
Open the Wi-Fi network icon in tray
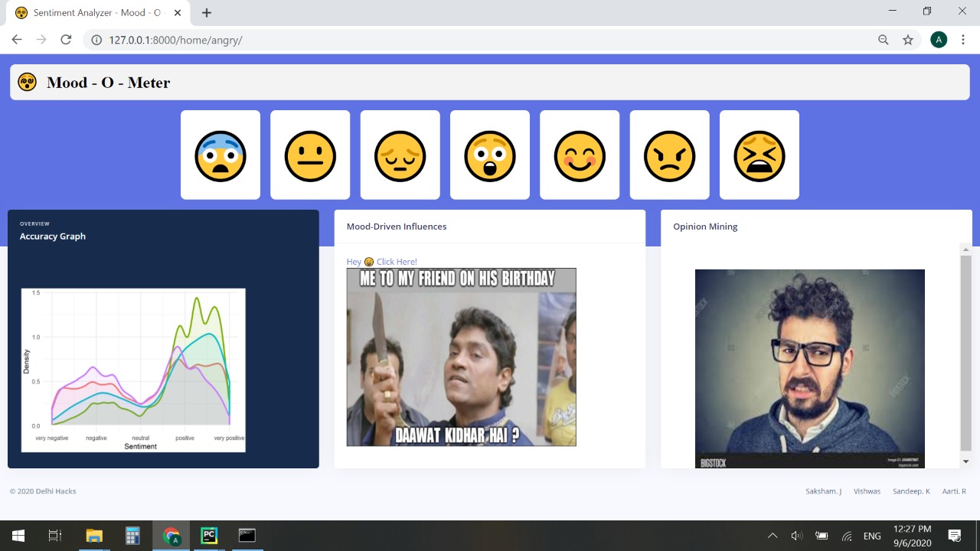pyautogui.click(x=847, y=536)
